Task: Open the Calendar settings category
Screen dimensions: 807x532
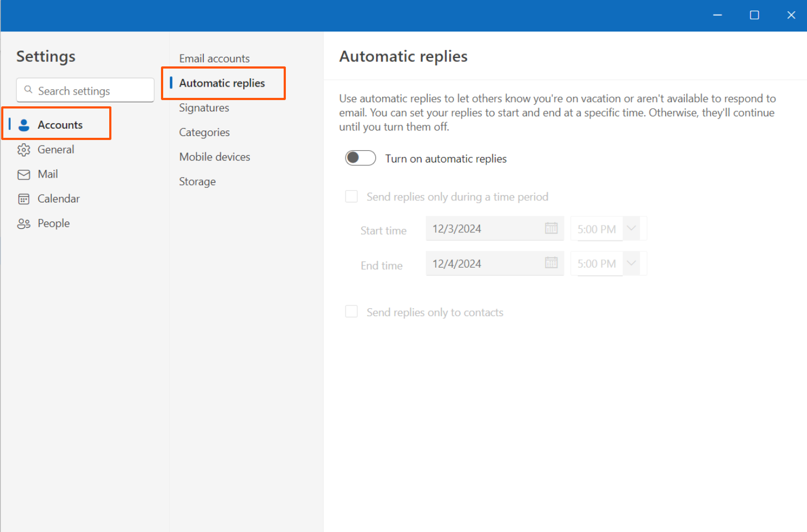Action: (59, 199)
